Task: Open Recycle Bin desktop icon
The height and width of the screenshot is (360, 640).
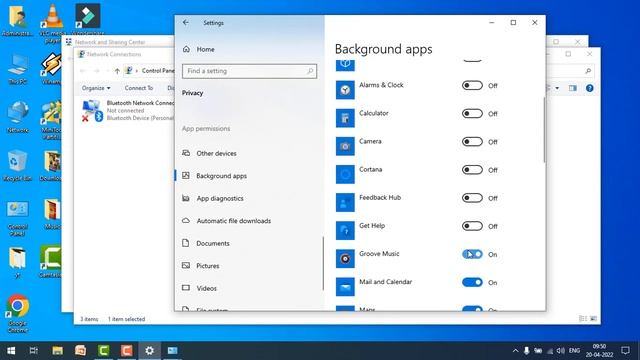Action: [18, 165]
